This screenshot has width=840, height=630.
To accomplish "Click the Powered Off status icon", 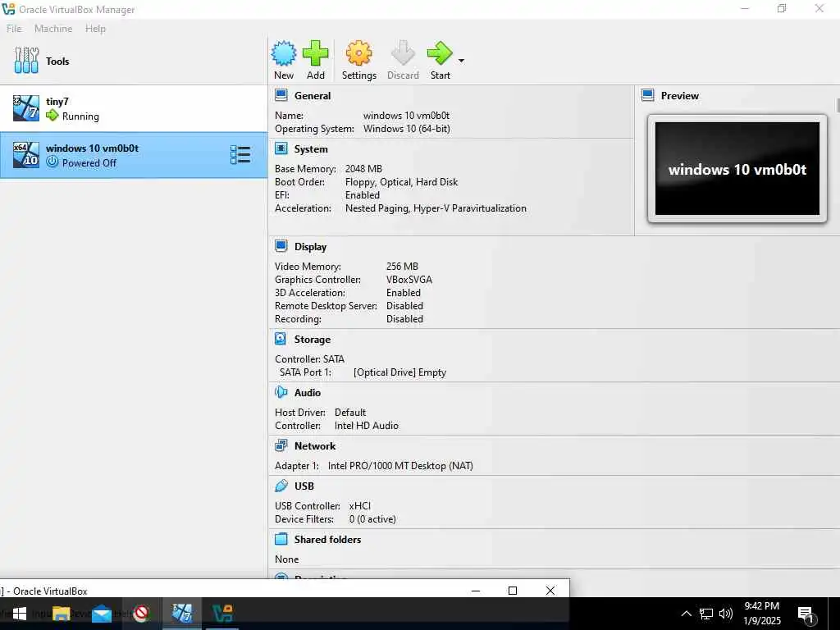I will click(52, 162).
